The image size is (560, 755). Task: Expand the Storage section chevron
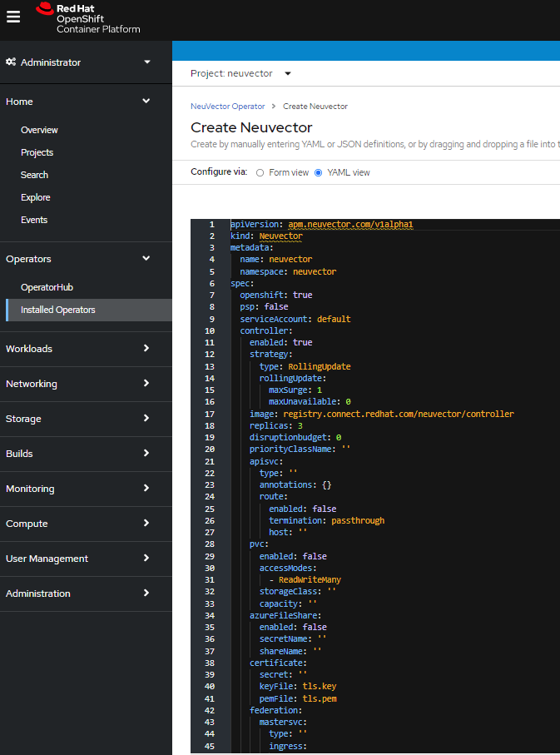[x=146, y=419]
